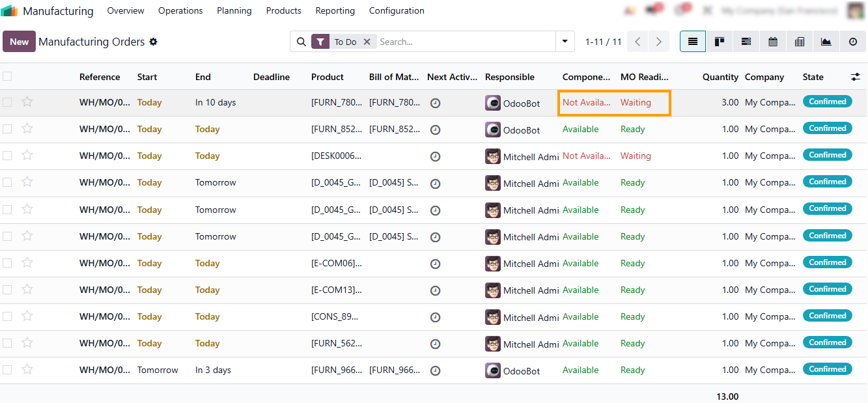
Task: Open the Configuration menu
Action: pyautogui.click(x=397, y=10)
